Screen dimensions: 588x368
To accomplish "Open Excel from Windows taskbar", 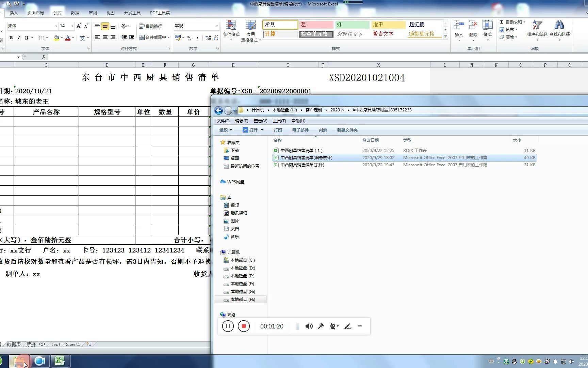I will 60,361.
